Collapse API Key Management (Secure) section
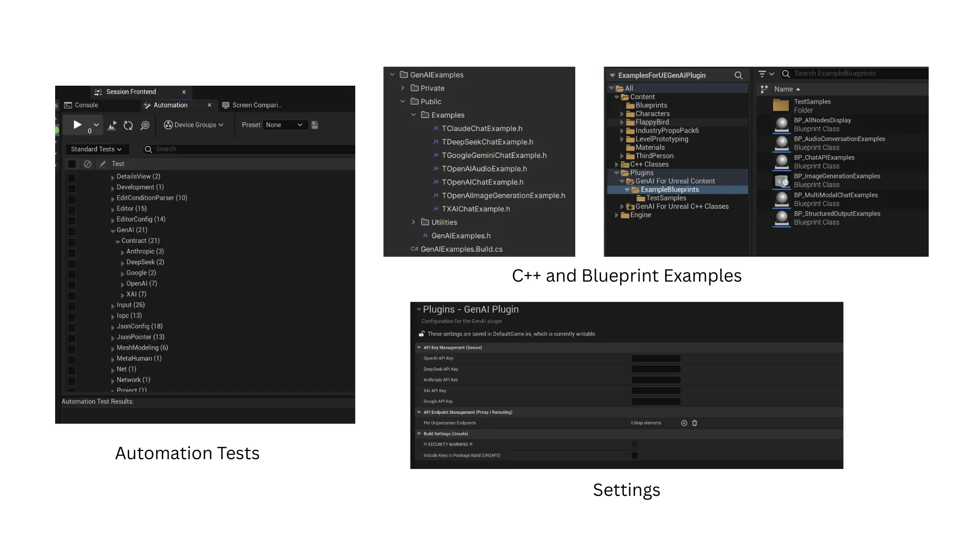 pos(419,347)
